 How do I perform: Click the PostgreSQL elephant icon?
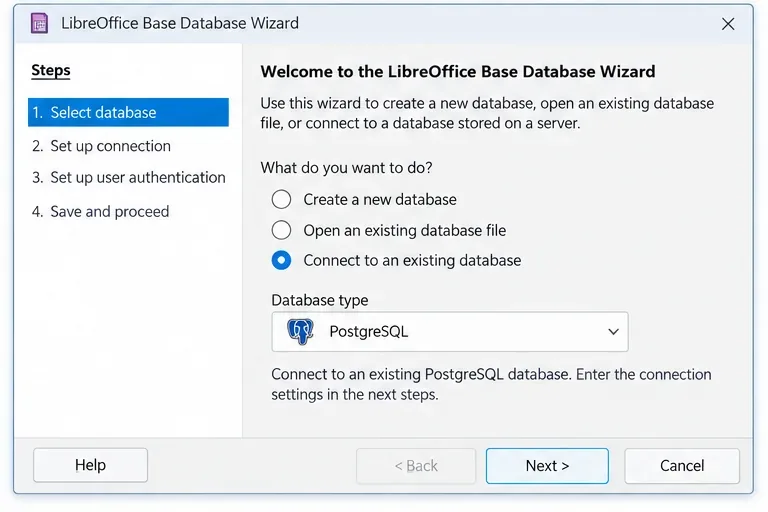[x=300, y=332]
